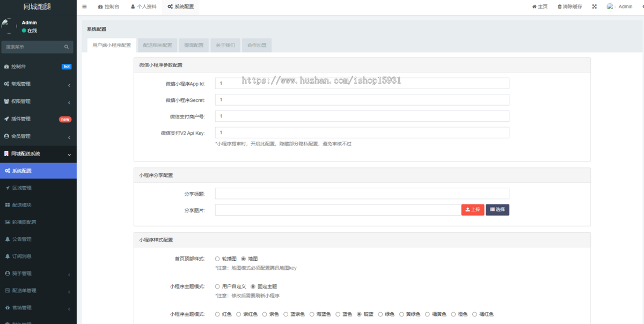The width and height of the screenshot is (644, 324).
Task: Select the 靛蓝 theme radio
Action: tap(360, 314)
